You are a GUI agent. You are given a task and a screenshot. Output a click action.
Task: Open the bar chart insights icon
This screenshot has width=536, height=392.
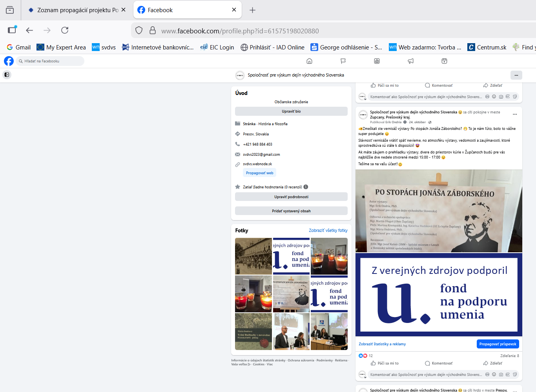pyautogui.click(x=377, y=61)
